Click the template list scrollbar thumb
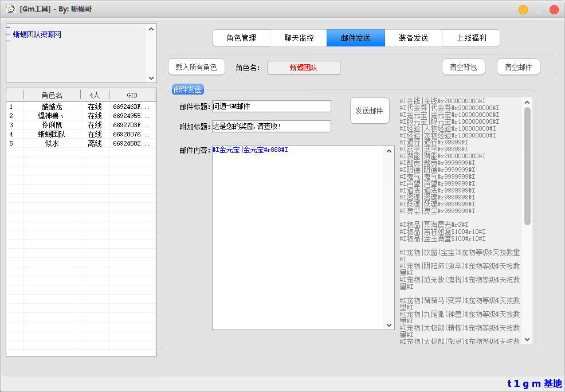Image resolution: width=565 pixels, height=392 pixels. pyautogui.click(x=527, y=166)
